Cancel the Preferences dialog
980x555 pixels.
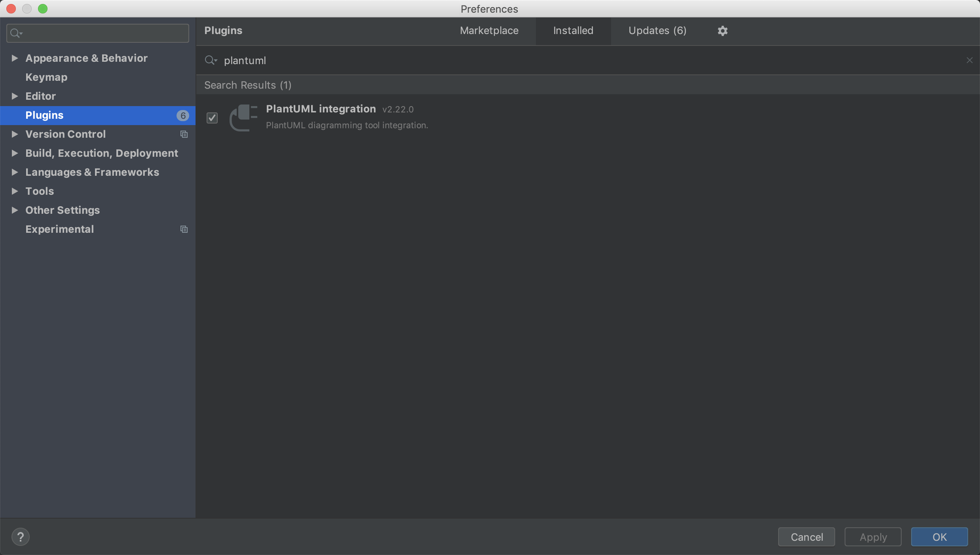[806, 537]
